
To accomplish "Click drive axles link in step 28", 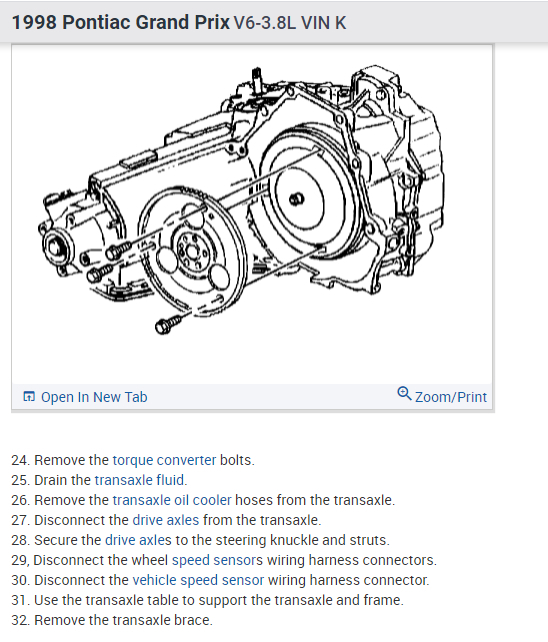I will tap(138, 540).
